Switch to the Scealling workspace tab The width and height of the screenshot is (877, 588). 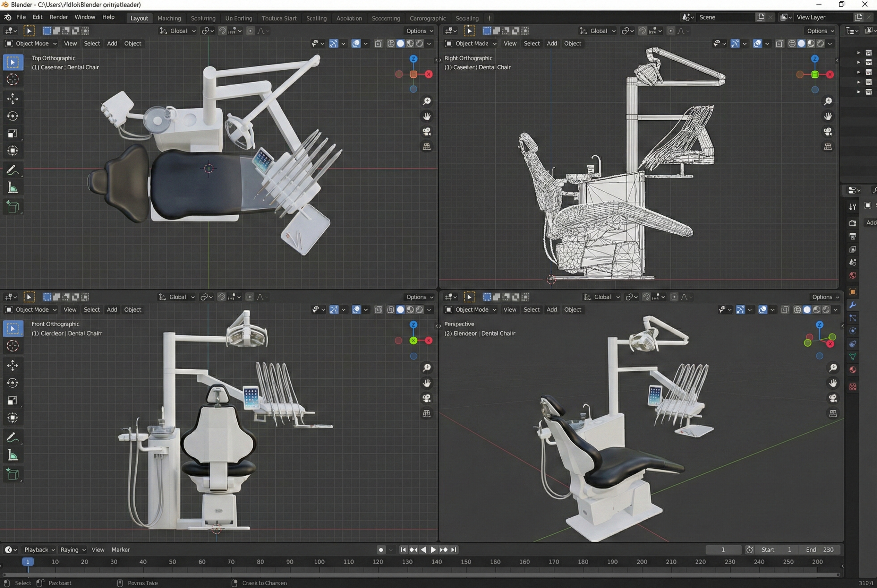[316, 18]
